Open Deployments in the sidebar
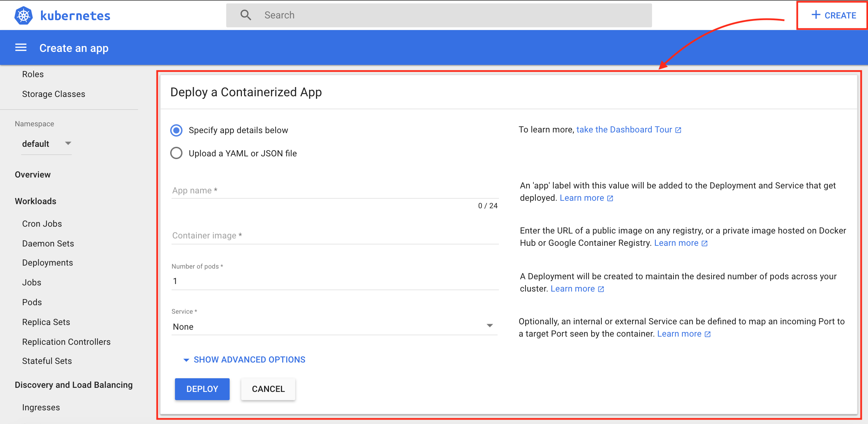Viewport: 868px width, 424px height. [48, 263]
